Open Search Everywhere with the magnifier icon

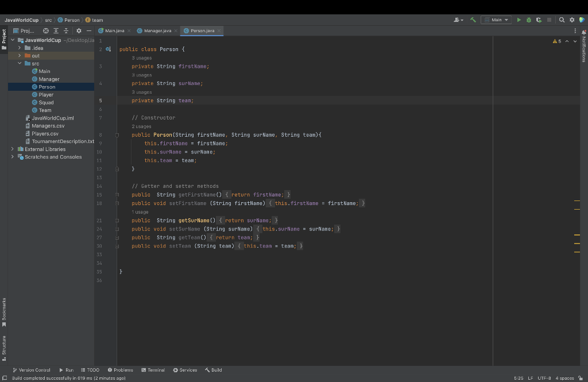pos(561,20)
